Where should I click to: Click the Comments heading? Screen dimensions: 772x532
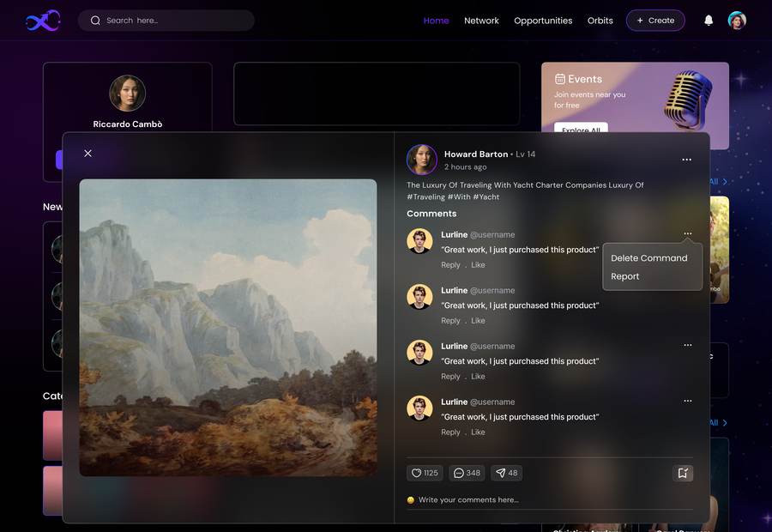tap(431, 214)
